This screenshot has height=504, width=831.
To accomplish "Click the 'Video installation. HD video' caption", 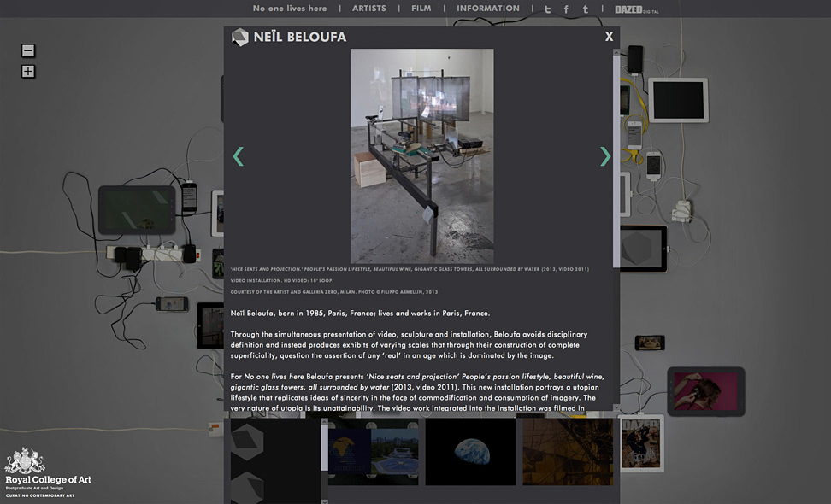I will [282, 280].
